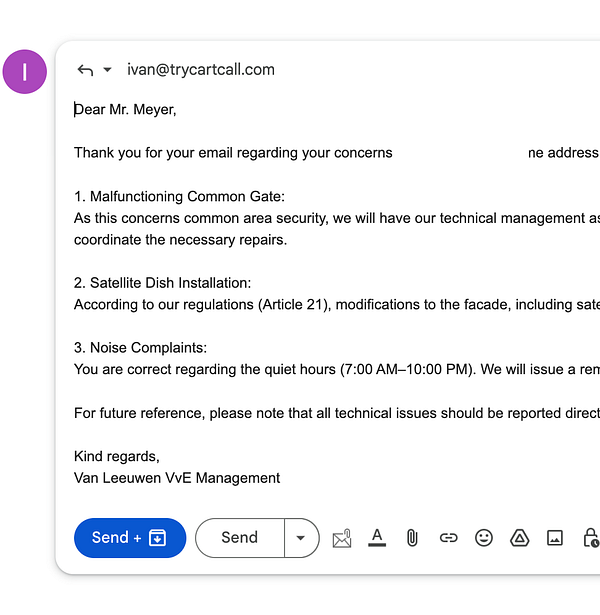This screenshot has width=600, height=615.
Task: Click the "Dear Mr. Meyer," greeting line
Action: pyautogui.click(x=125, y=109)
